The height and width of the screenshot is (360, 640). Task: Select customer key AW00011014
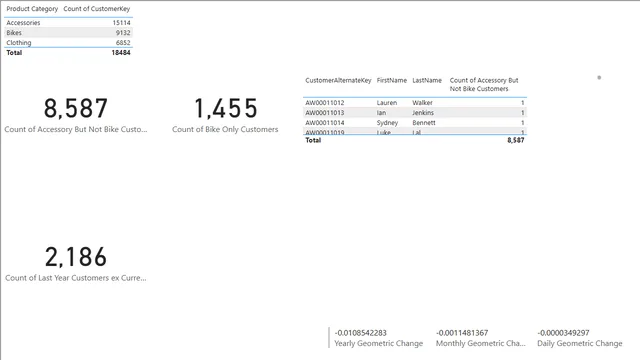pyautogui.click(x=325, y=123)
